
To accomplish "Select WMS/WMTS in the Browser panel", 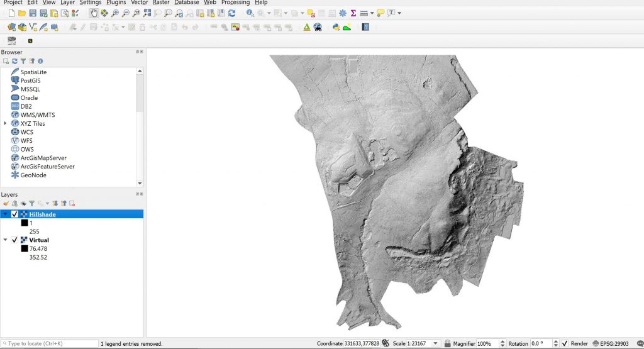I will (x=37, y=115).
